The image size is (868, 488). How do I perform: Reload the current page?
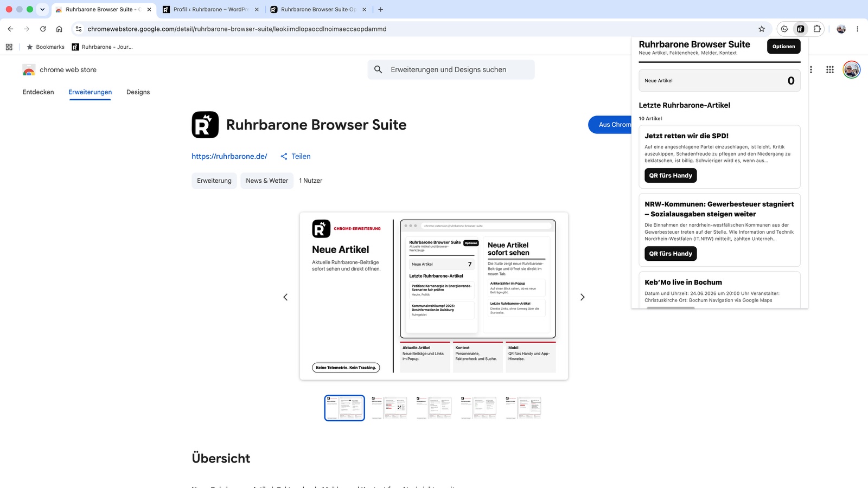43,29
